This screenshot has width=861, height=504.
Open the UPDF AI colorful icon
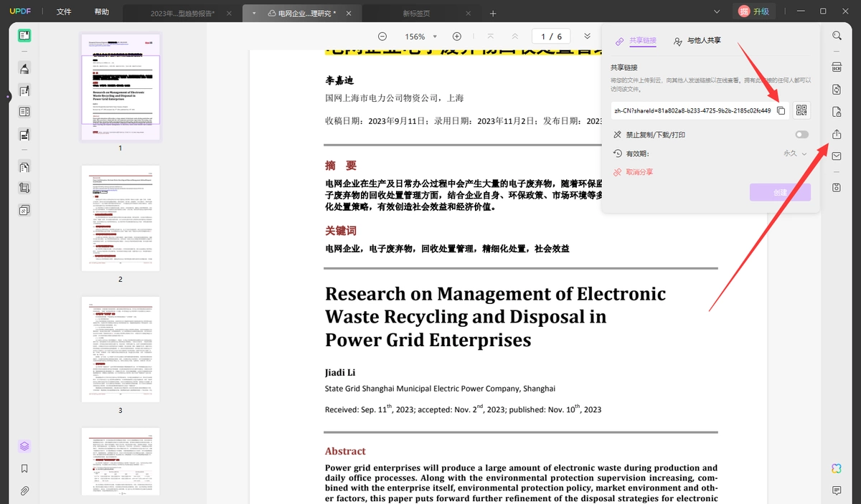pos(837,468)
